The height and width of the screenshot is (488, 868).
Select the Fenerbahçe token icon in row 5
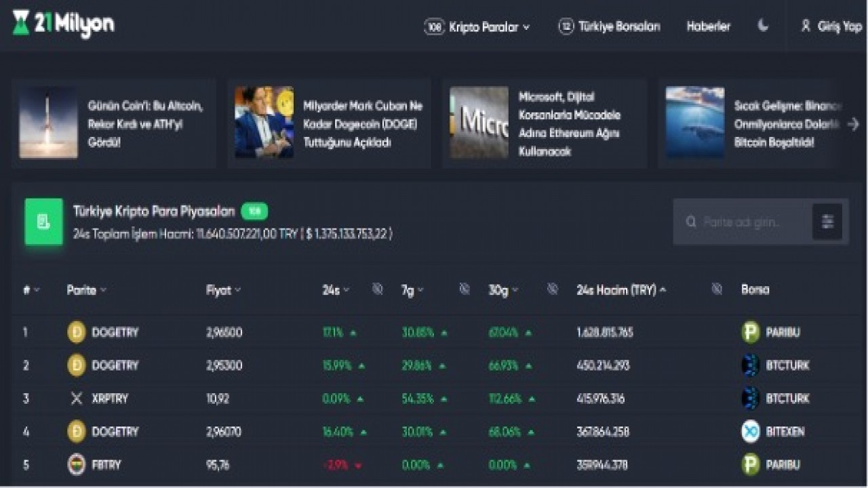(x=77, y=464)
